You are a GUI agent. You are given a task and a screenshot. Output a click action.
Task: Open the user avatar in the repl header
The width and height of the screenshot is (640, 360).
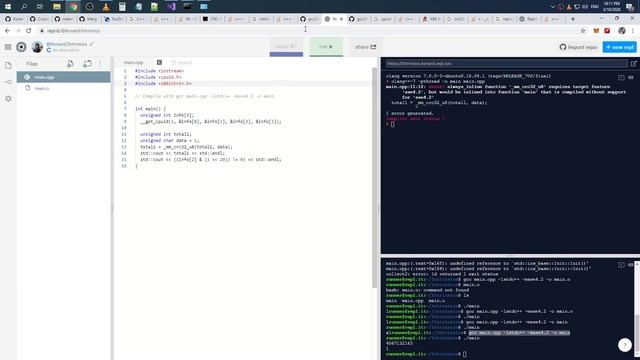click(x=37, y=47)
